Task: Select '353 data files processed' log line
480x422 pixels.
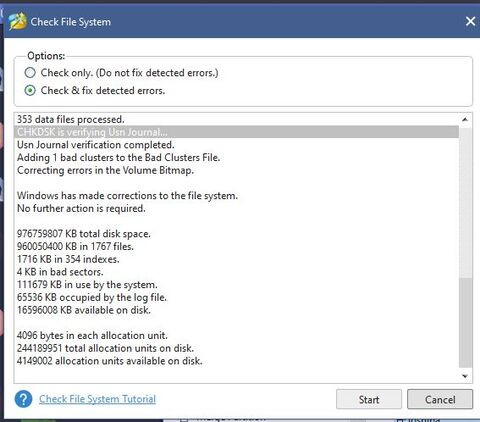Action: point(70,119)
